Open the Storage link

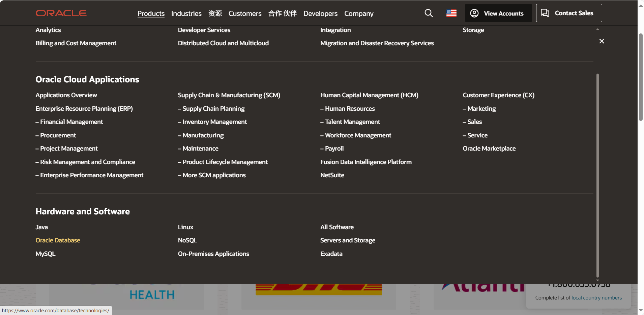tap(473, 30)
